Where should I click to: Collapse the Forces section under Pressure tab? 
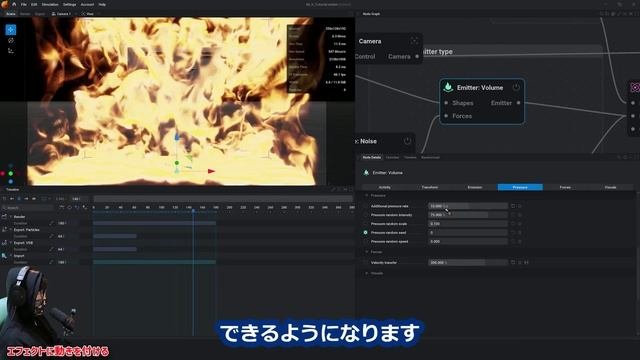(x=367, y=252)
